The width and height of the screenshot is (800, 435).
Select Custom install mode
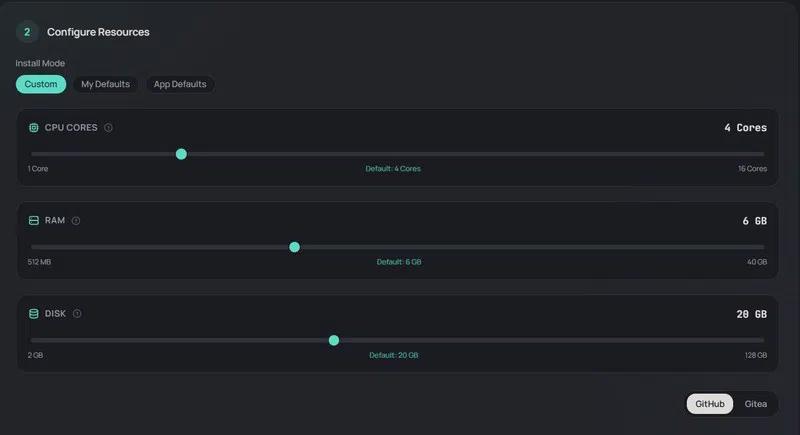pos(41,84)
